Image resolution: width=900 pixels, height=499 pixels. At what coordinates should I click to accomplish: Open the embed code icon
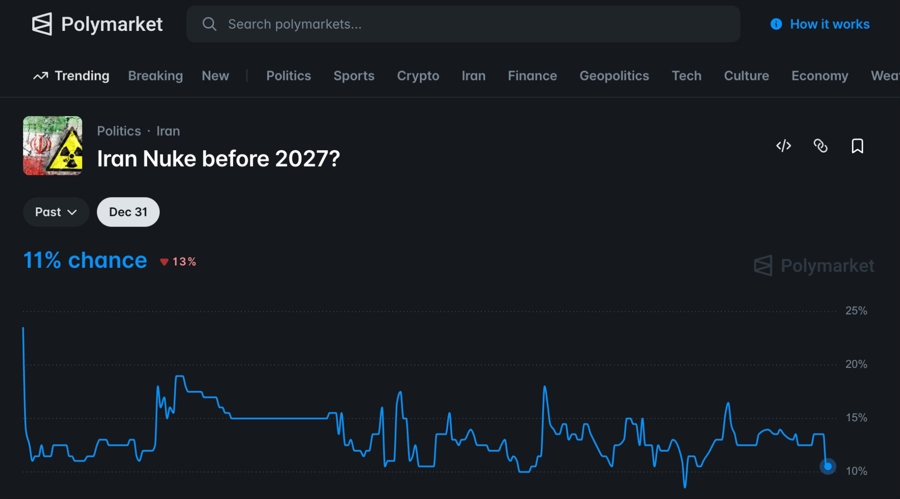[x=784, y=146]
